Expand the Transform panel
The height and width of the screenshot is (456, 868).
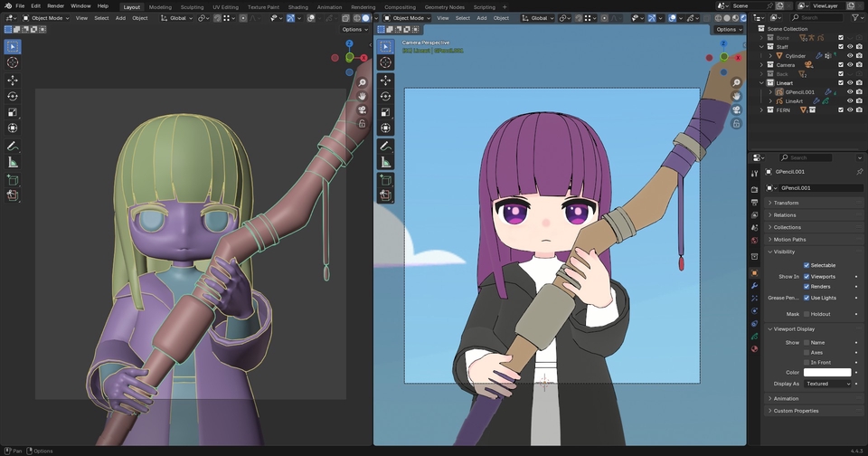pyautogui.click(x=787, y=203)
